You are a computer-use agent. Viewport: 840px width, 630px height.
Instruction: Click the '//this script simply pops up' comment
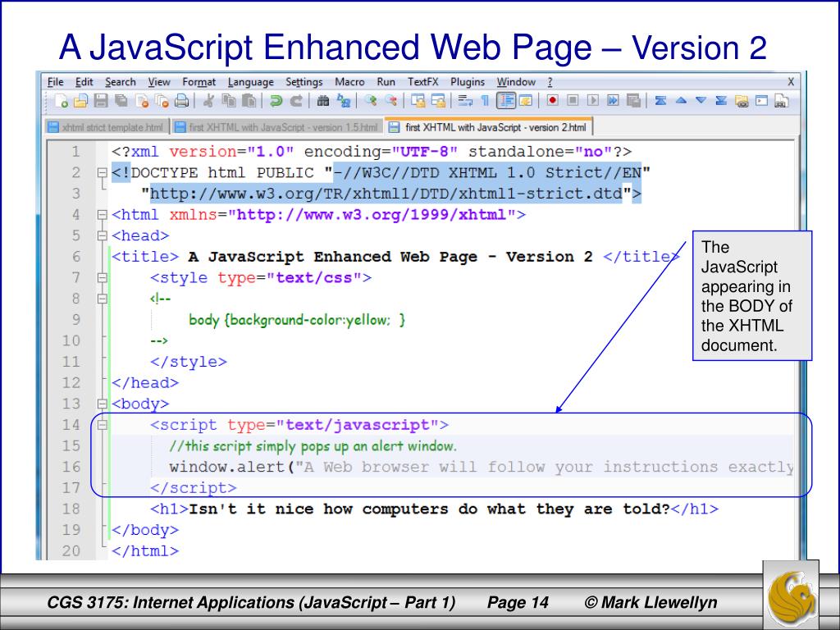(313, 445)
